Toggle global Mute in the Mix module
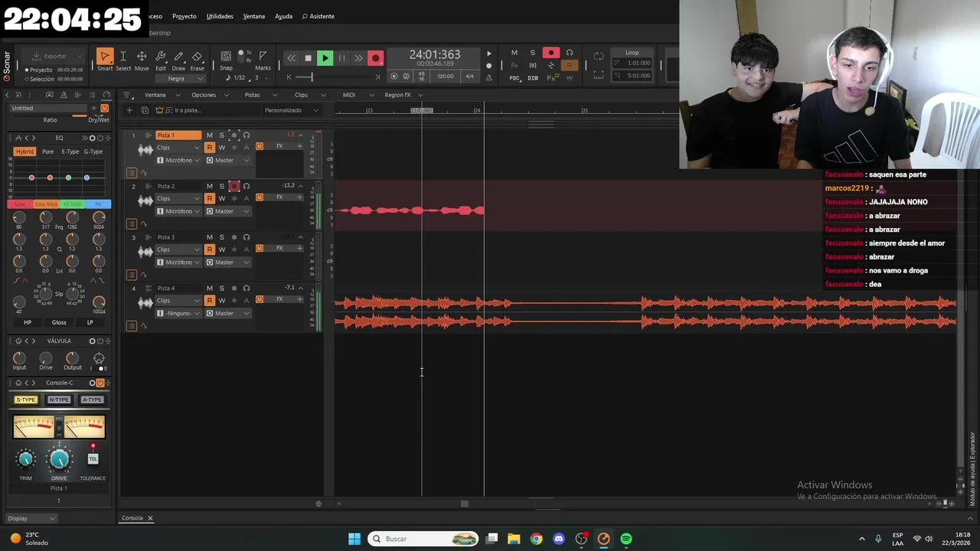The height and width of the screenshot is (551, 980). coord(514,53)
